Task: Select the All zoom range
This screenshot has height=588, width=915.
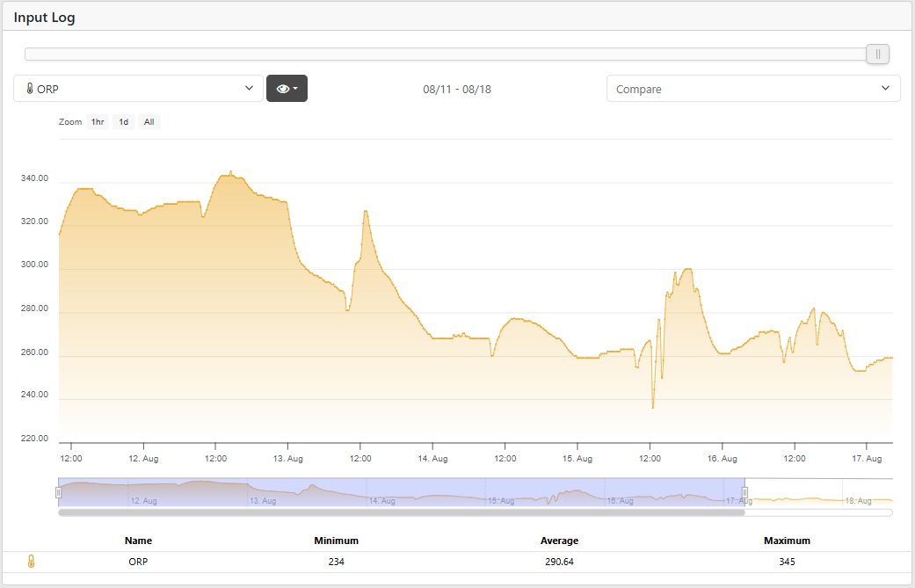Action: (x=149, y=122)
